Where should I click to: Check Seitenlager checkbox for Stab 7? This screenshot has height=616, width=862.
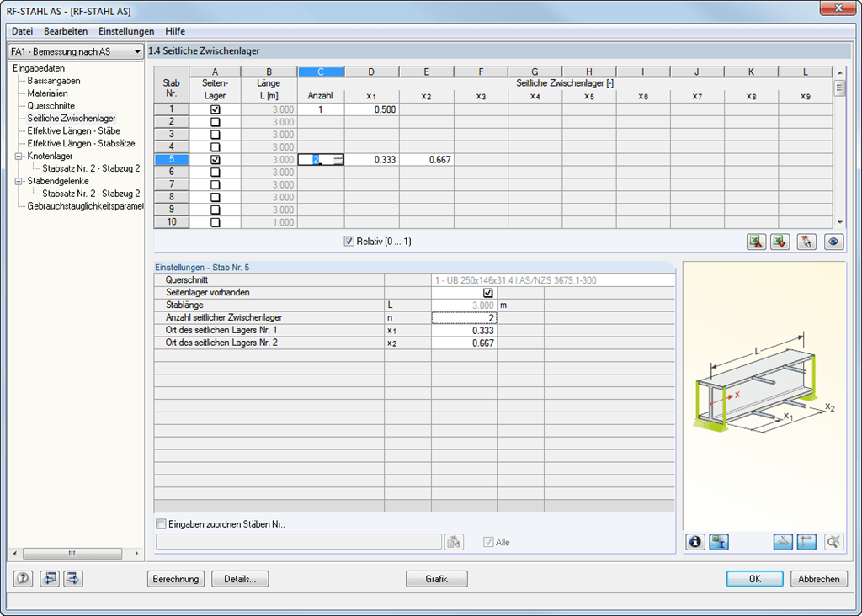215,185
